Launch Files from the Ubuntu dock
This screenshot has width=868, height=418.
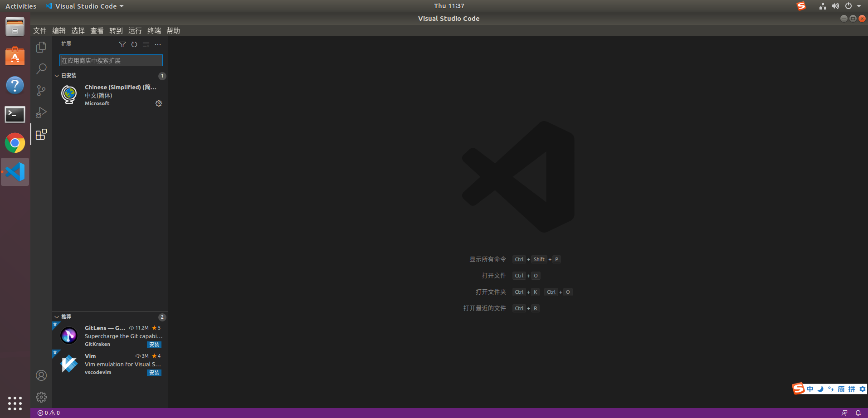coord(15,27)
